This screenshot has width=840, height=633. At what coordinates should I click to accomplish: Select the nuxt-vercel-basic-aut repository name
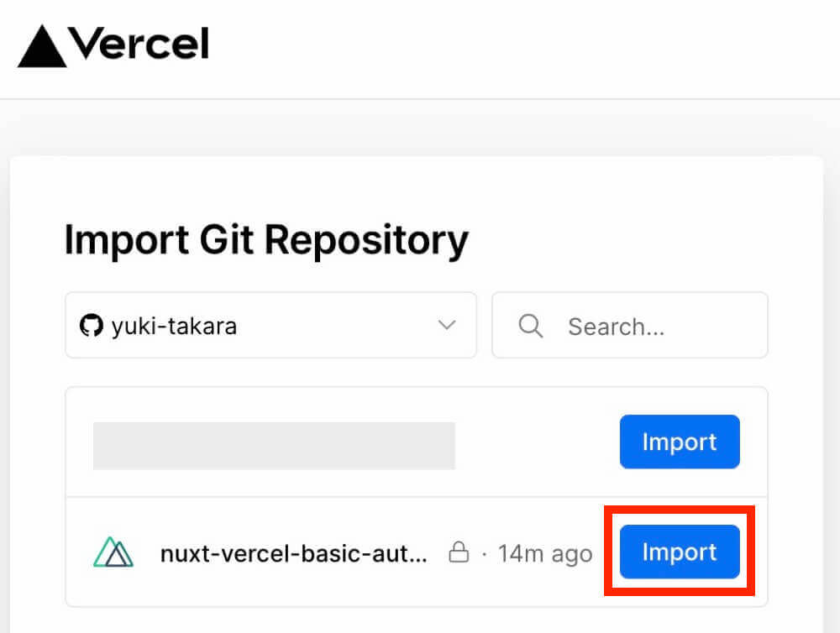[x=294, y=552]
